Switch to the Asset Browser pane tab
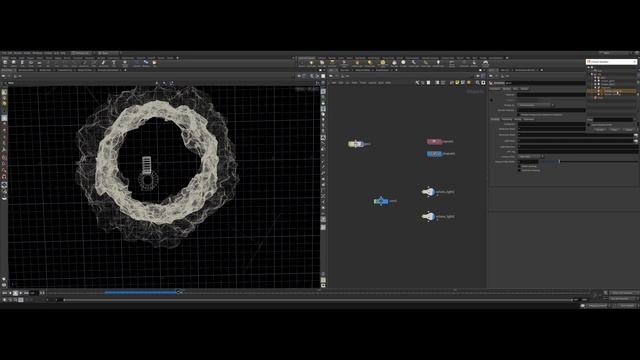 coord(382,70)
